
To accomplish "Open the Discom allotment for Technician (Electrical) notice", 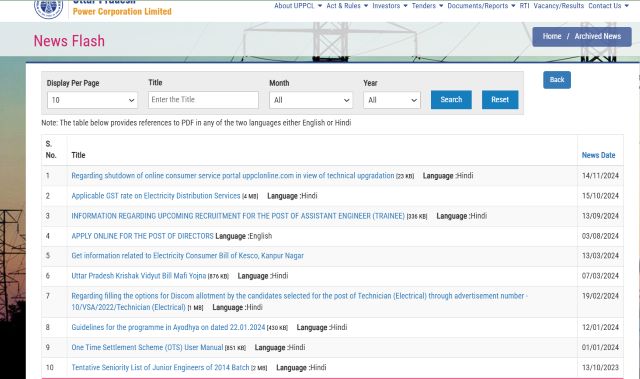I will click(x=299, y=301).
